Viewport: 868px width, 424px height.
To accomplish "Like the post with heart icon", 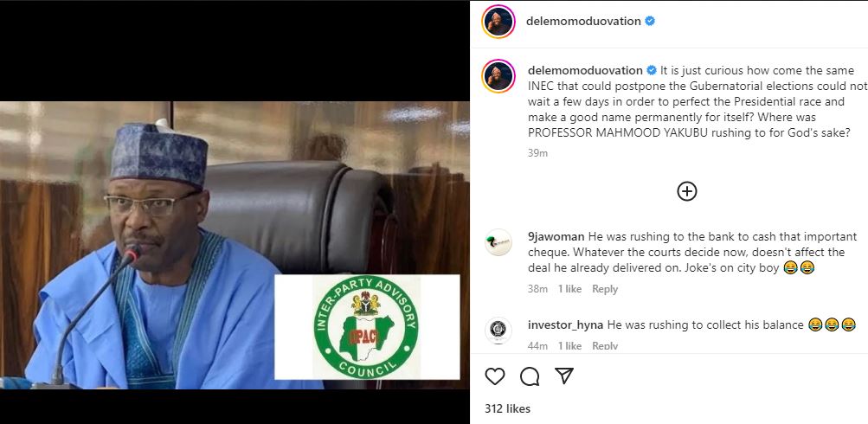I will 495,376.
